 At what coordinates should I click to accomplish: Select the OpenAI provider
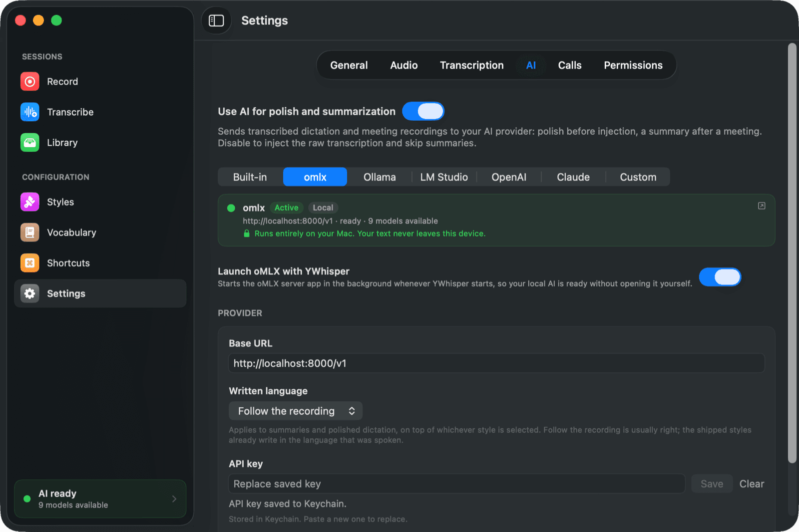click(509, 177)
